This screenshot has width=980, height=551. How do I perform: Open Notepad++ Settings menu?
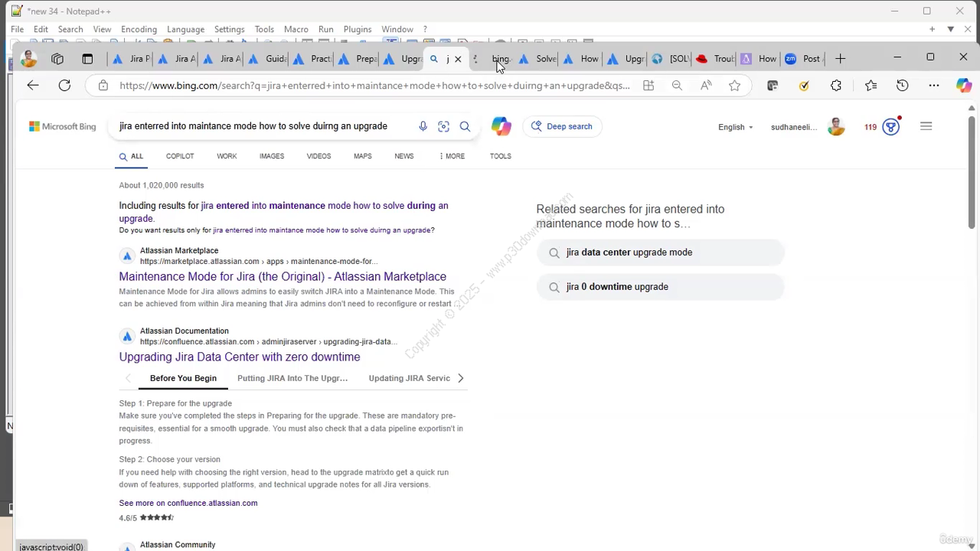tap(229, 29)
